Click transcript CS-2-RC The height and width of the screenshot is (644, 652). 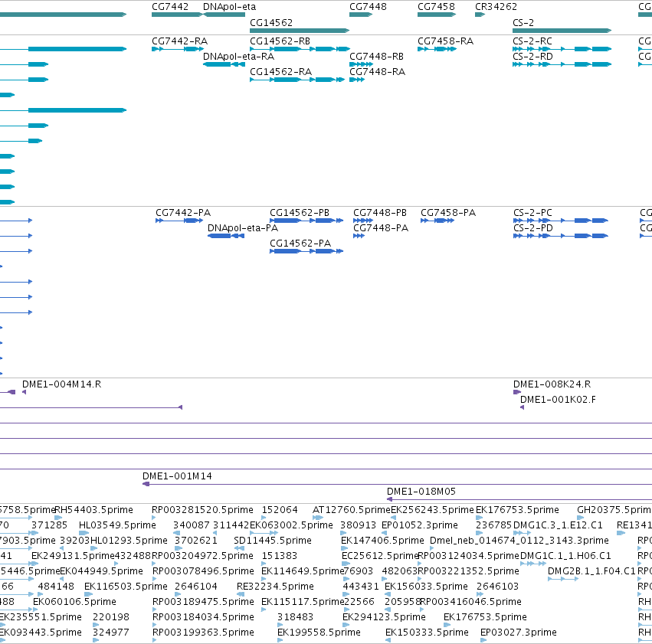(x=532, y=41)
